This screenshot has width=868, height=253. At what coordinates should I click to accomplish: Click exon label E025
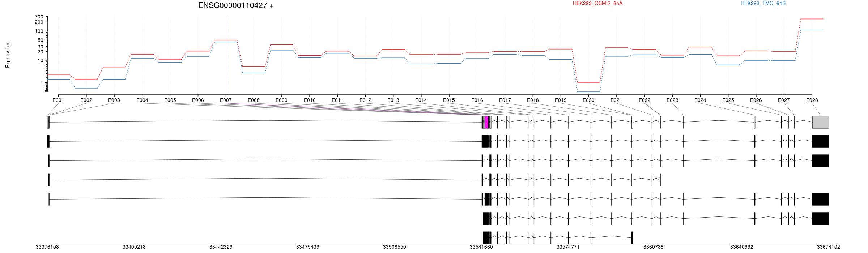[x=728, y=100]
